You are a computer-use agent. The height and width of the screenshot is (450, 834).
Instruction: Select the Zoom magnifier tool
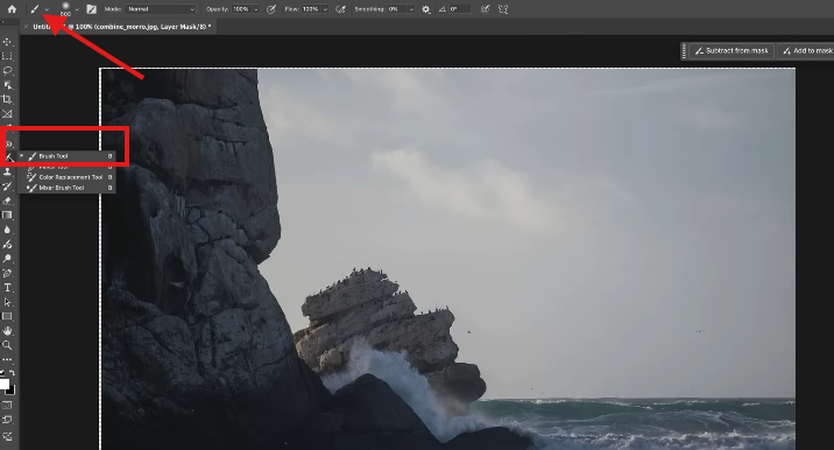pyautogui.click(x=7, y=345)
